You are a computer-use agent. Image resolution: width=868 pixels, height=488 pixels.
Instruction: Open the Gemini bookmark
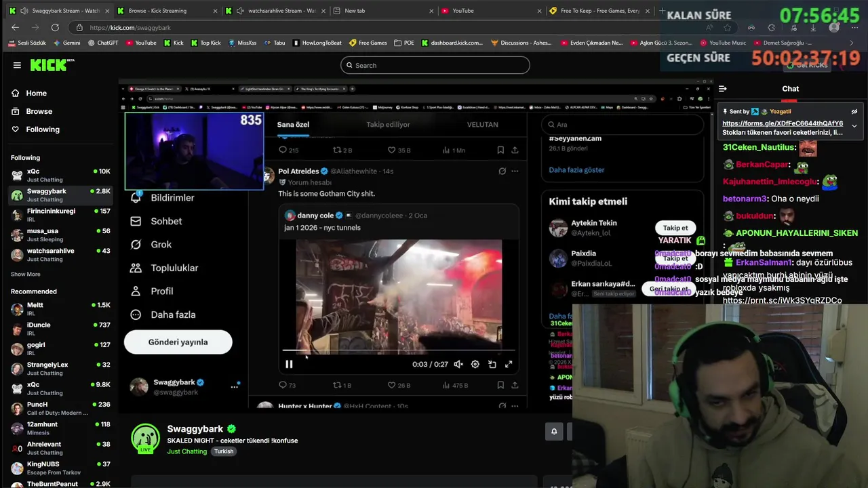coord(66,43)
